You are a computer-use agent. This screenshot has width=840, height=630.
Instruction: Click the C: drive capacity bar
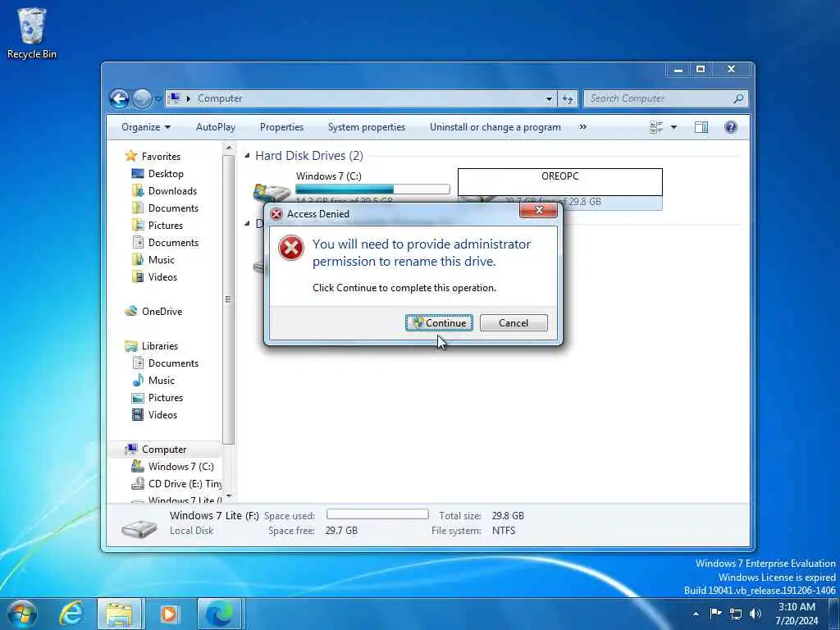[372, 189]
